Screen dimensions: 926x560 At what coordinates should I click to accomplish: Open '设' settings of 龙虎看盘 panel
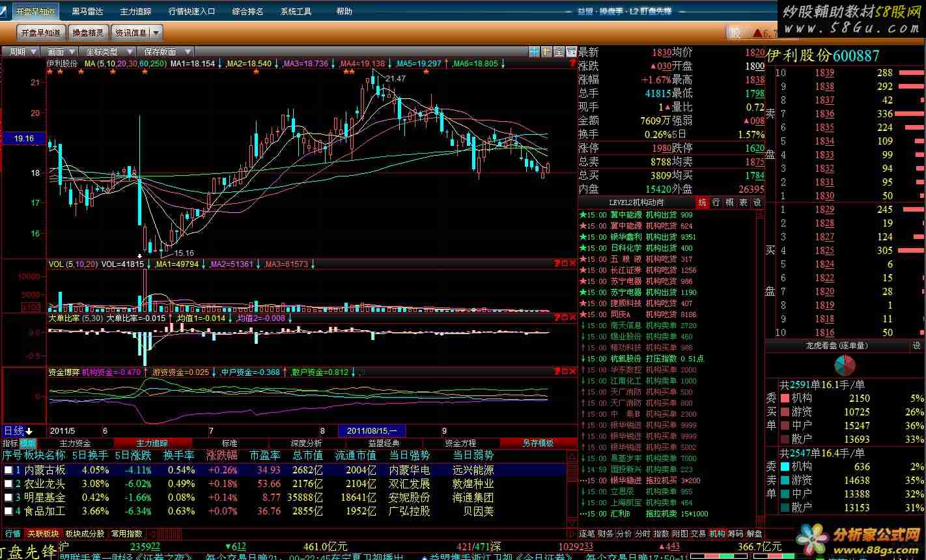(x=917, y=345)
